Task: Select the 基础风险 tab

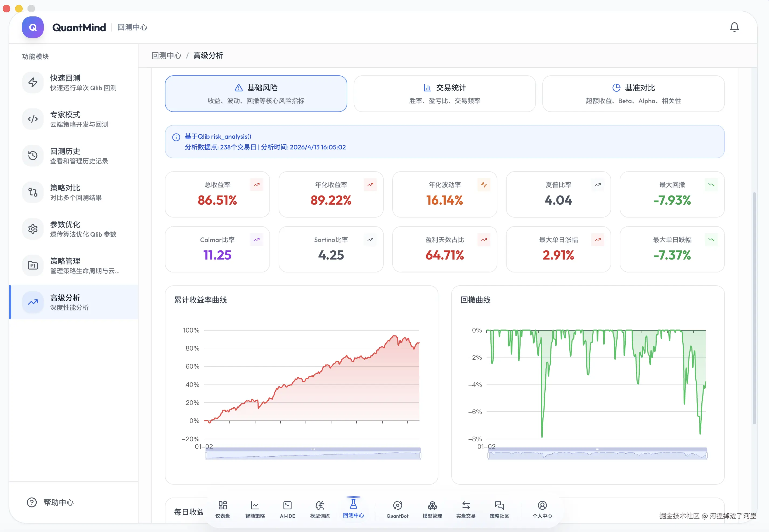Action: (x=256, y=94)
